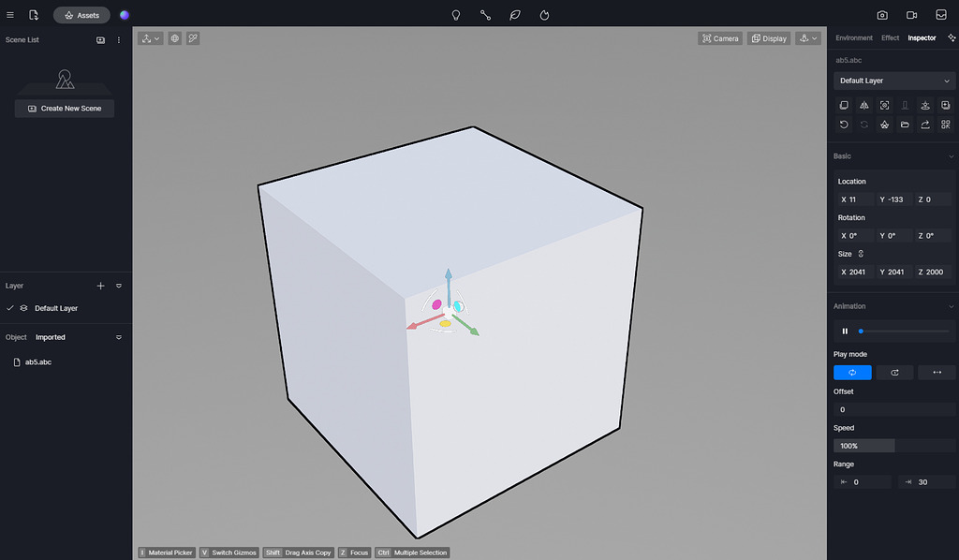Open the folder icon in the Inspector row
Viewport: 959px width, 560px height.
[904, 124]
